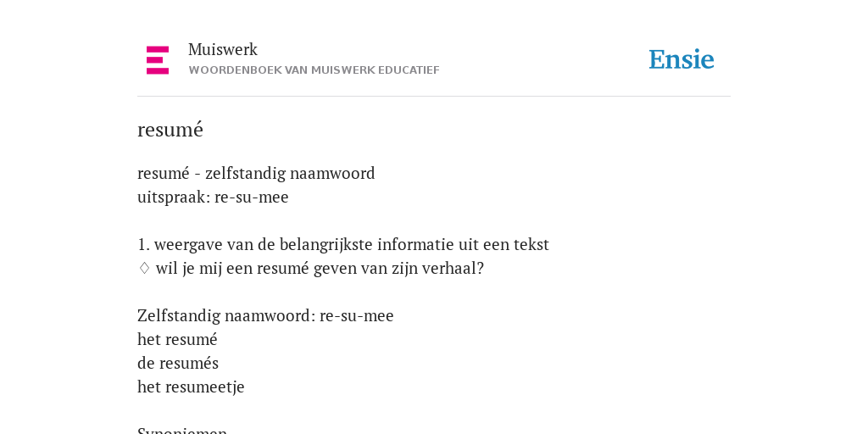Click the number '1.' of the definition
This screenshot has width=868, height=434.
tap(144, 245)
